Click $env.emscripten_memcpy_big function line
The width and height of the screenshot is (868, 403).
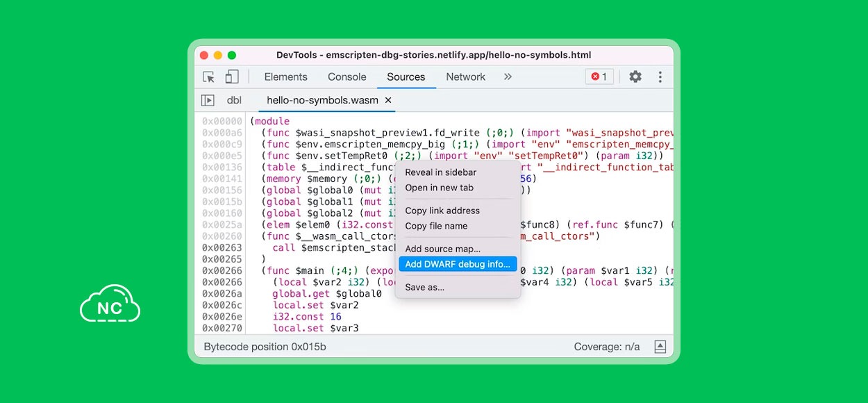click(467, 145)
